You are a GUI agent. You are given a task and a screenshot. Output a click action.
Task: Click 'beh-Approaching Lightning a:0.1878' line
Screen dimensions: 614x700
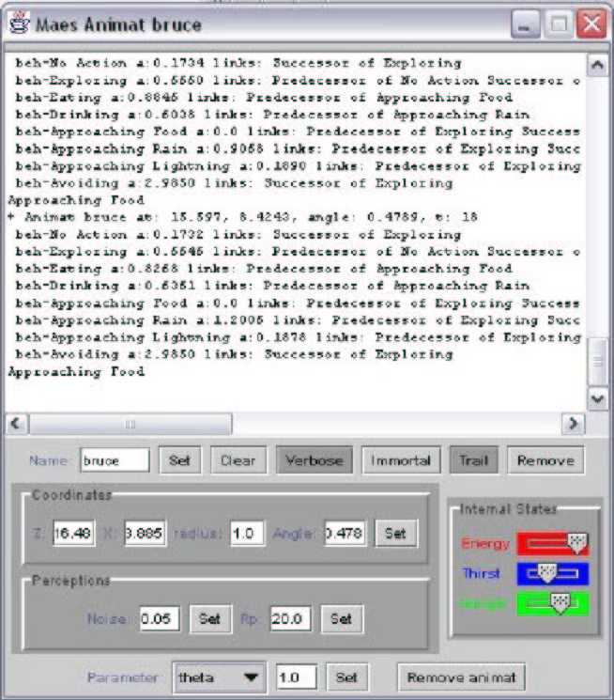[x=298, y=337]
